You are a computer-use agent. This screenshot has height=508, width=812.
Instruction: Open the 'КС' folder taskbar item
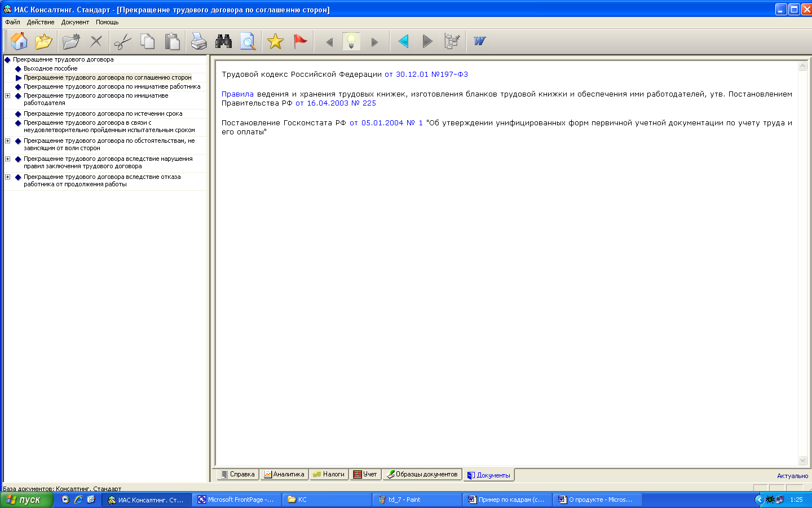point(326,500)
